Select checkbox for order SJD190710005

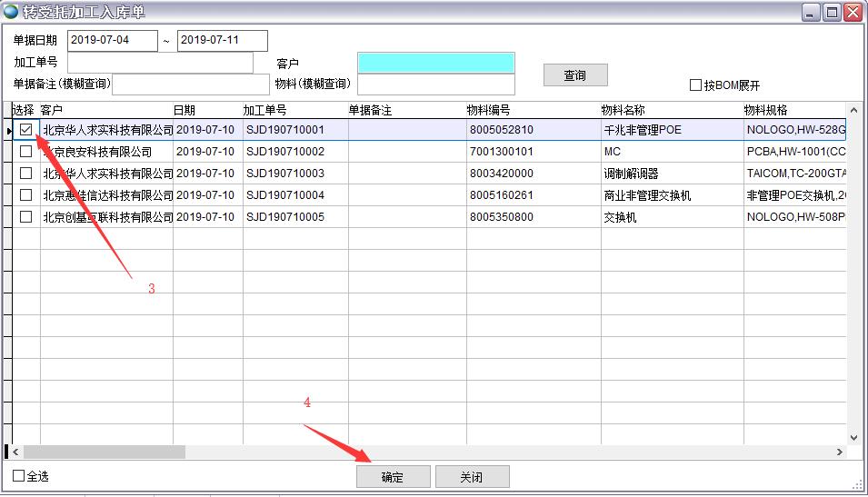[x=26, y=217]
